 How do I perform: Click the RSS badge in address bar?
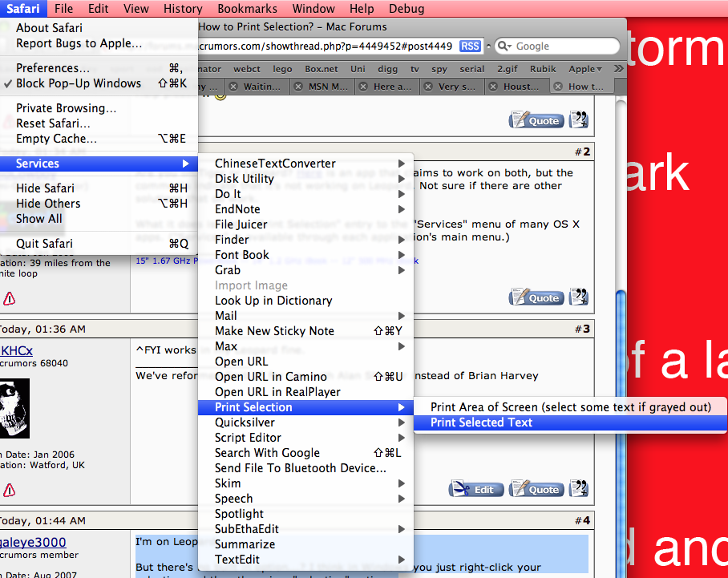click(470, 46)
